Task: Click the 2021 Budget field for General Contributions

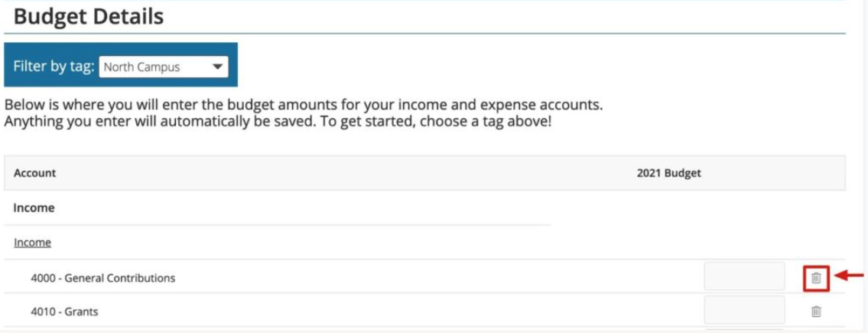Action: [744, 276]
